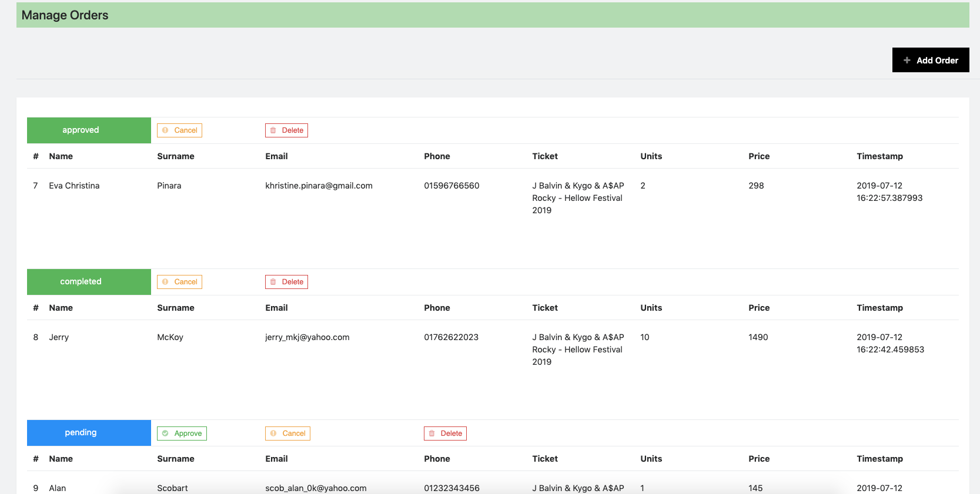Click the ticket name in Eva Christina's order
980x494 pixels.
[x=578, y=198]
